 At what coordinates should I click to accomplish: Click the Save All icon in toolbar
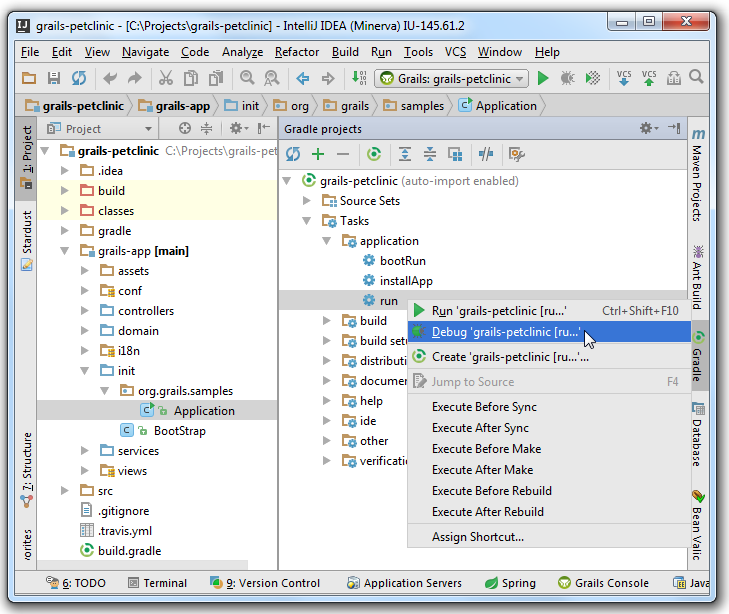point(53,78)
